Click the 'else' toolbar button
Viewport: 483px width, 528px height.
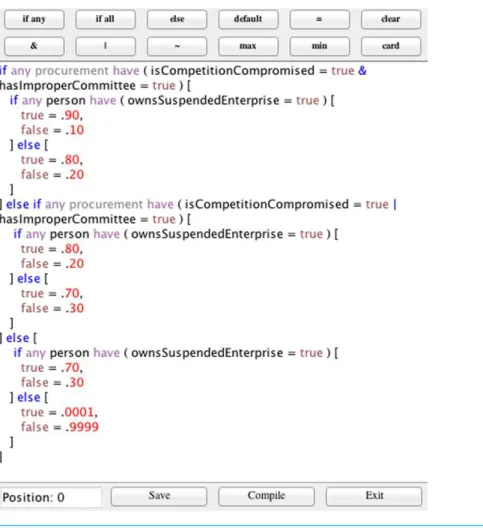[x=177, y=19]
